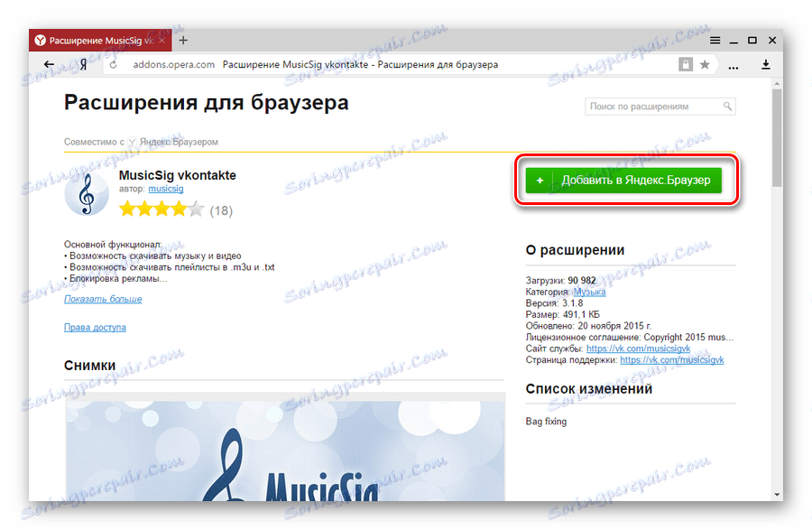Toggle the bookmark star for this page
This screenshot has height=530, width=812.
click(703, 64)
